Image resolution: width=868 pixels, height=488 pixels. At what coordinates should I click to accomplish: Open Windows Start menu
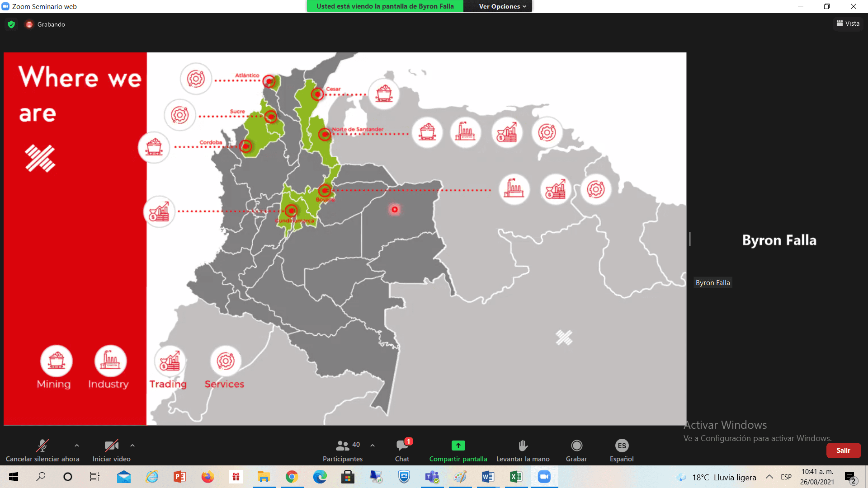click(x=14, y=477)
